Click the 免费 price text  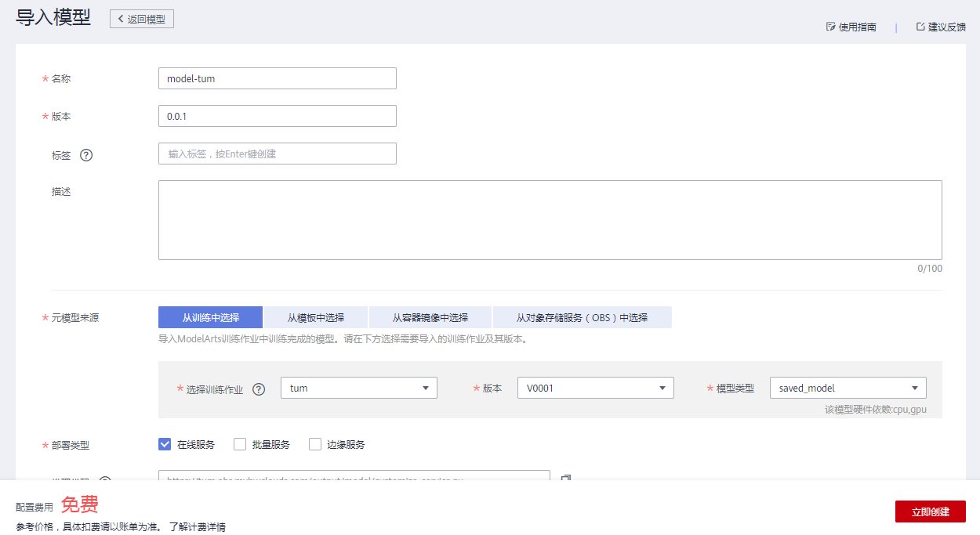tap(79, 504)
